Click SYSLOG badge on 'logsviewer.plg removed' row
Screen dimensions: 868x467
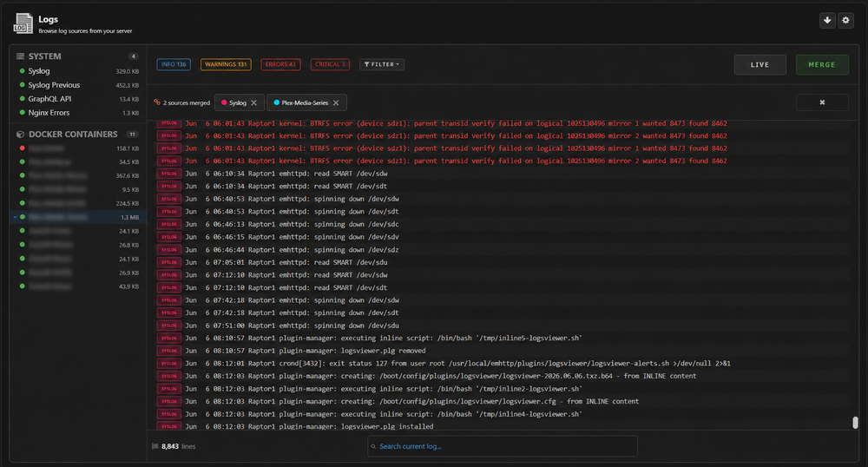[169, 351]
